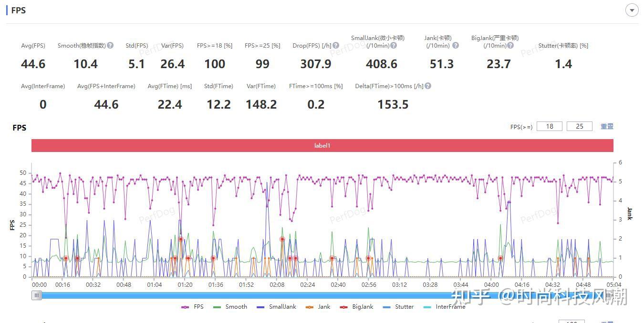Click the Std(FPS) value 5.1
This screenshot has height=323, width=644.
tap(136, 64)
